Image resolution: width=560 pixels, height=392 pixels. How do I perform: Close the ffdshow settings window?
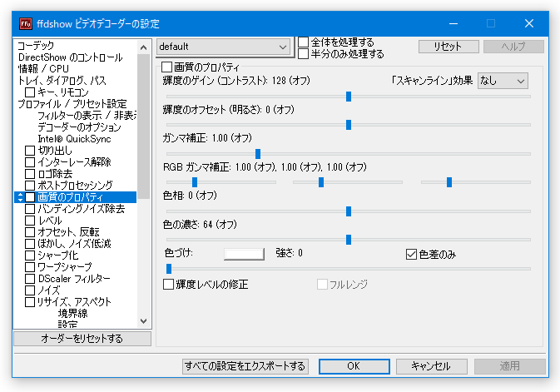529,23
